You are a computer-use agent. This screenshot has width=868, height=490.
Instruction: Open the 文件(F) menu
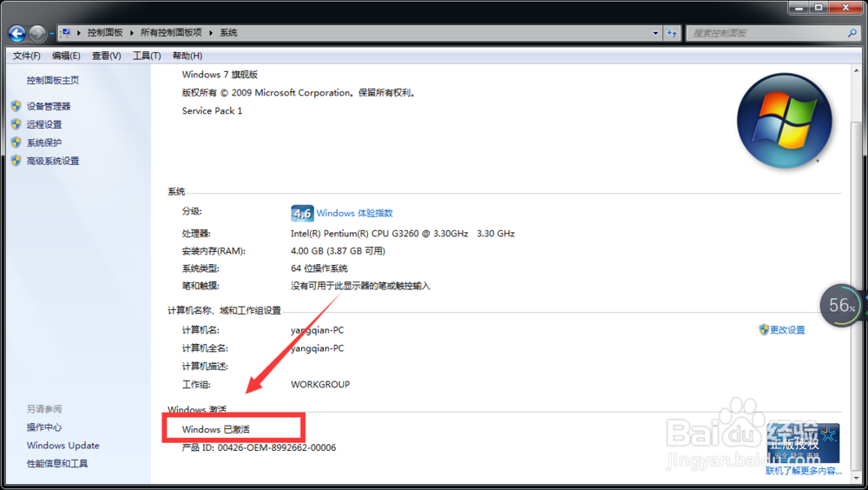tap(27, 56)
